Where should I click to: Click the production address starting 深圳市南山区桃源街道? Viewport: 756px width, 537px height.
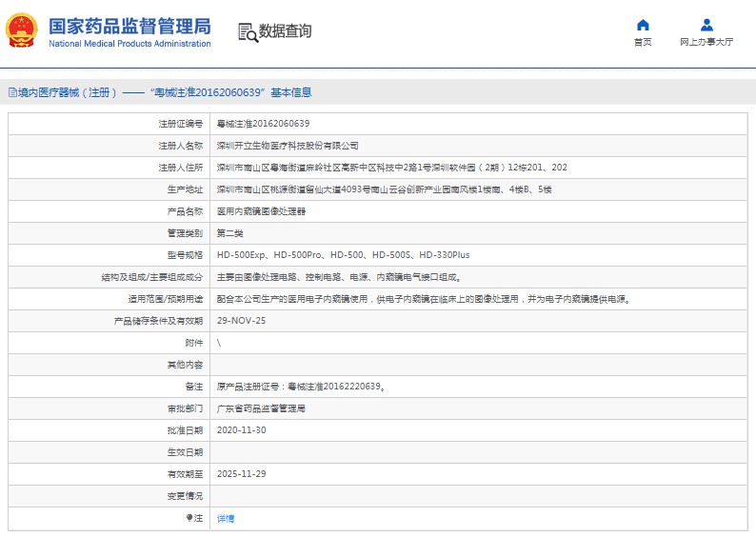(x=384, y=189)
